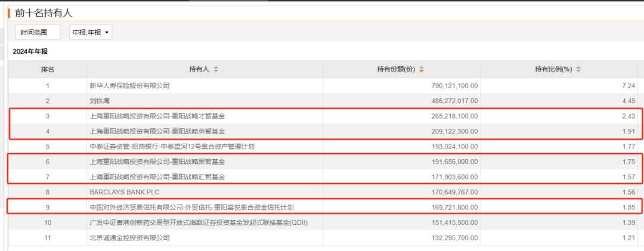This screenshot has width=644, height=251.
Task: Click share value 486,272,017.00
Action: 453,101
